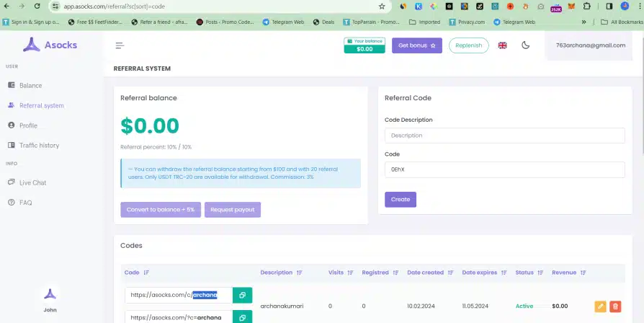
Task: Open the TopParrain Promo bookmark
Action: click(x=371, y=22)
